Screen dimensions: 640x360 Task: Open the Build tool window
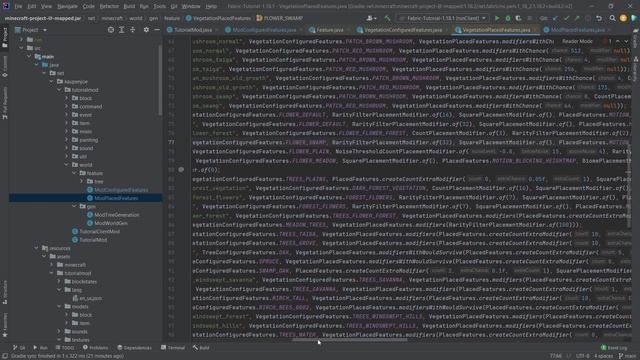(x=201, y=348)
